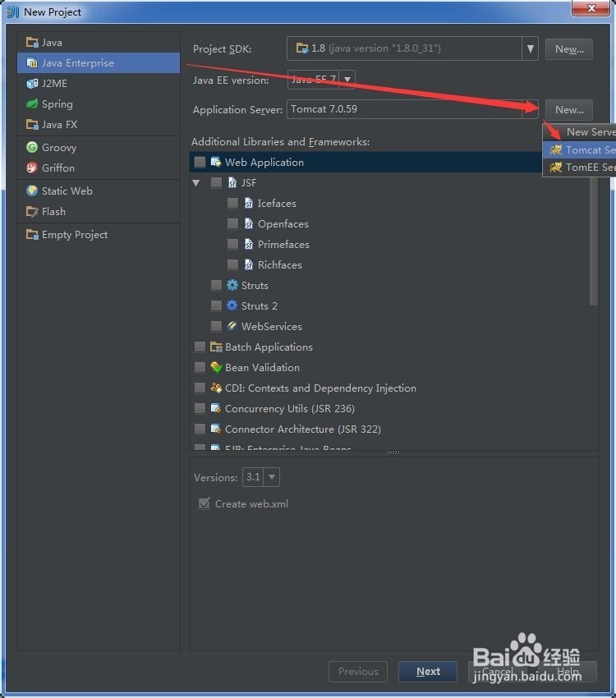Select the Groovy project type label
The image size is (616, 698).
click(59, 147)
